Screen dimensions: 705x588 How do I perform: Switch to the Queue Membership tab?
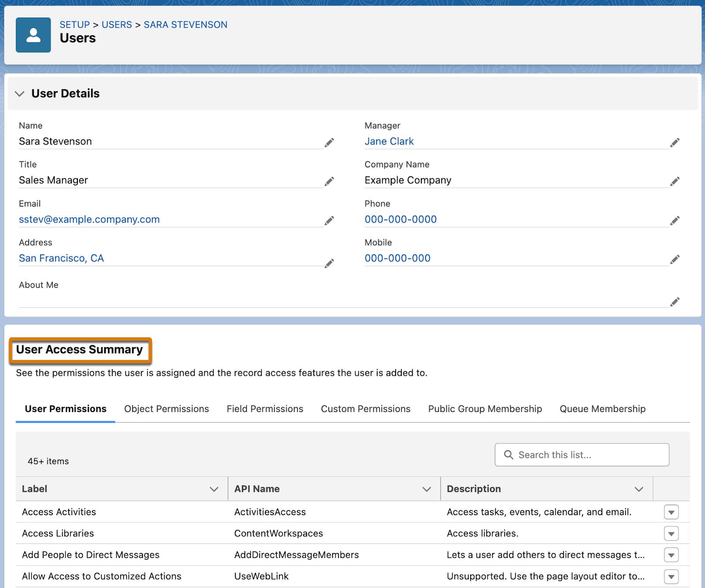tap(602, 409)
